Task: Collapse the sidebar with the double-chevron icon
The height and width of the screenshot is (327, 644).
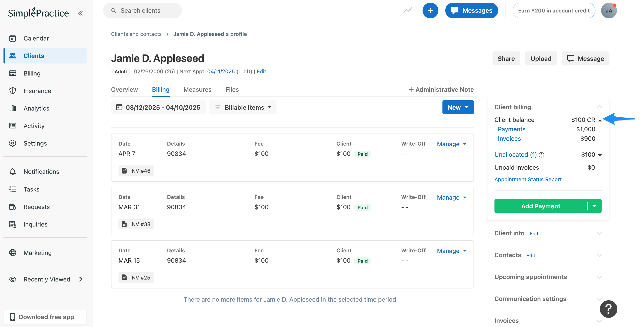Action: 80,13
